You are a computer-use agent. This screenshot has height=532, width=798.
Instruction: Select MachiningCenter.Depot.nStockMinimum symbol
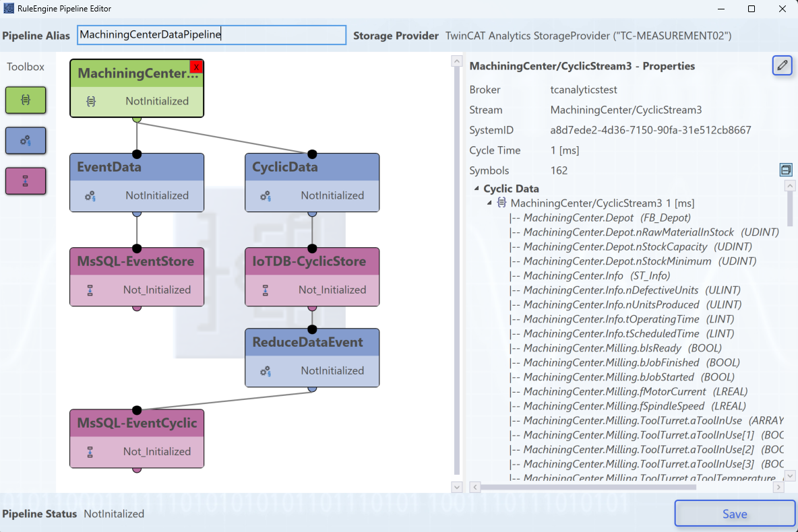coord(640,261)
